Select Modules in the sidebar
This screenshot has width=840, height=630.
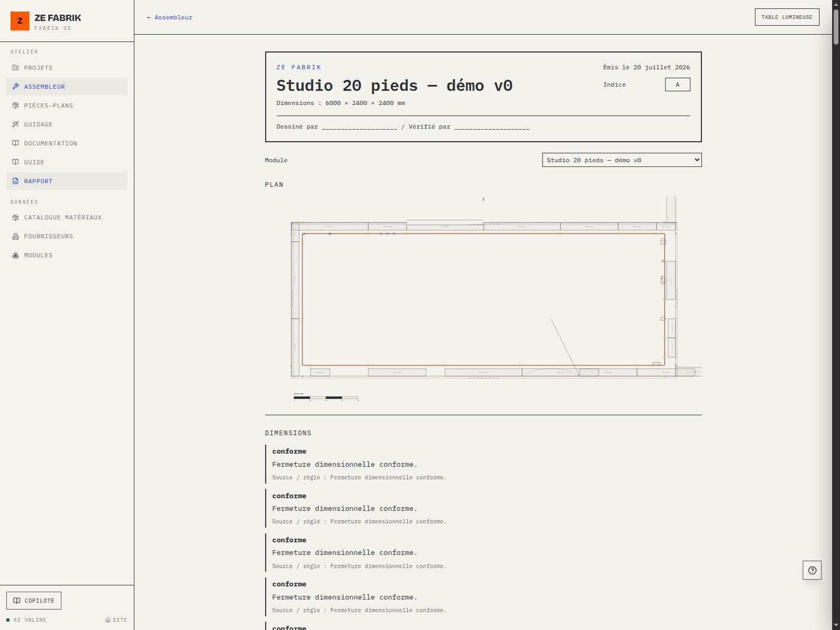point(67,256)
